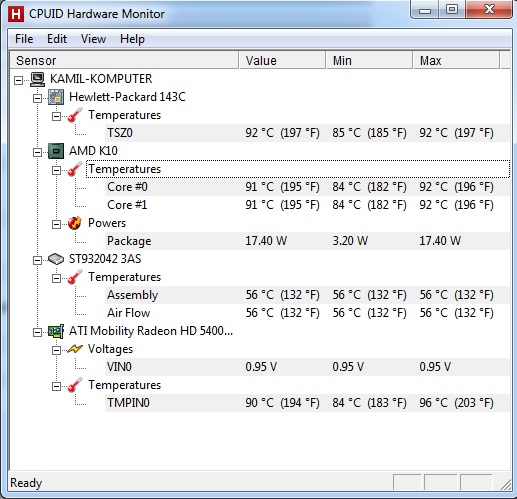Image resolution: width=517 pixels, height=499 pixels.
Task: Click the ATI Mobility Radeon graphics card icon
Action: coord(56,331)
